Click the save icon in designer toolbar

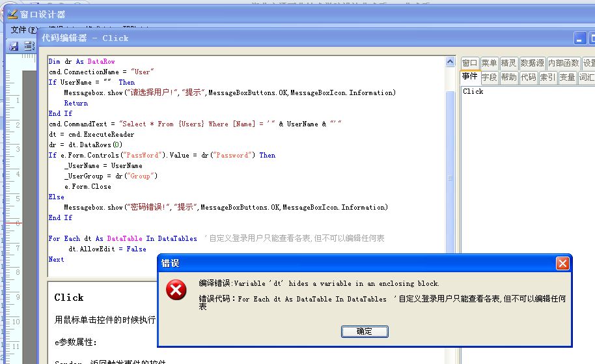click(14, 46)
